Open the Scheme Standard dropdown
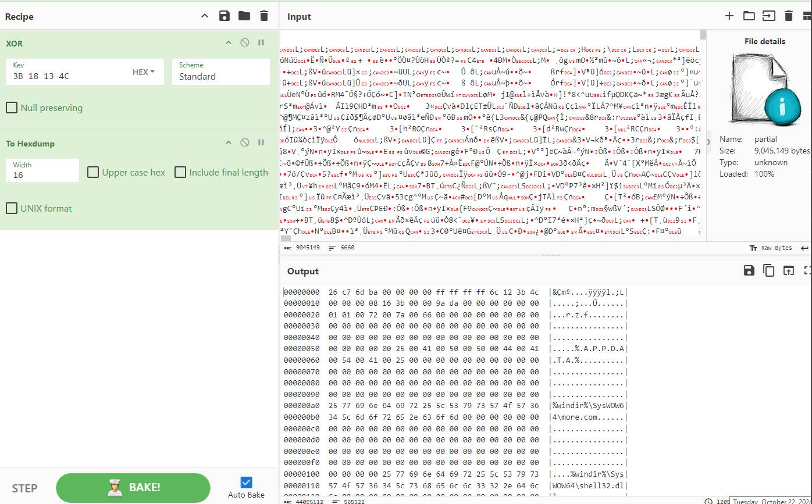Screen dimensions: 812x504 click(221, 72)
